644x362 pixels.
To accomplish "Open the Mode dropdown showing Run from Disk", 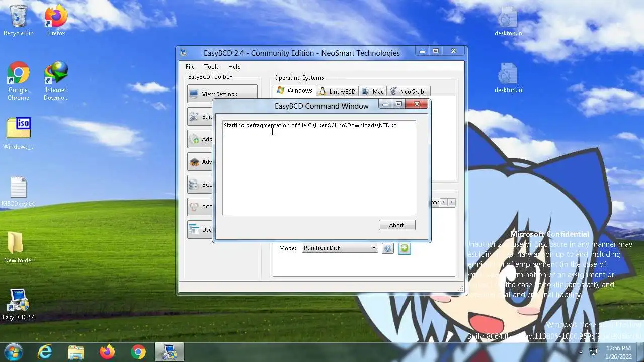I will click(x=340, y=248).
